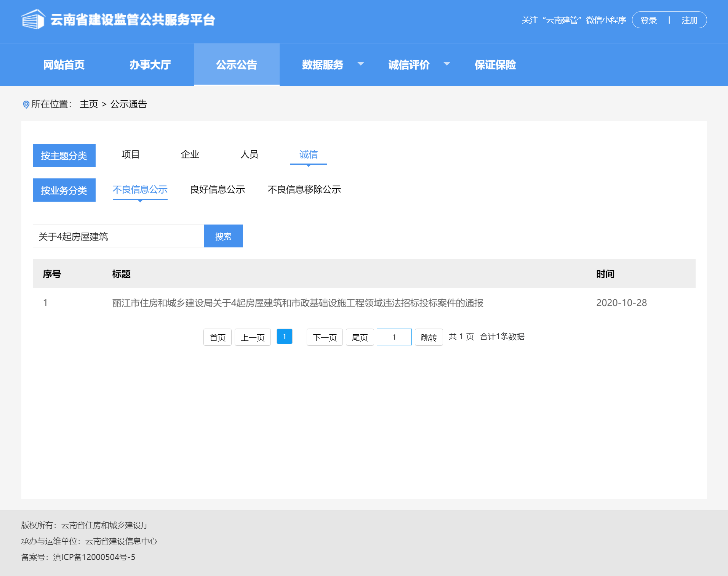Expand the 诚信评价 dropdown arrow
Screen dimensions: 728x576
click(446, 64)
